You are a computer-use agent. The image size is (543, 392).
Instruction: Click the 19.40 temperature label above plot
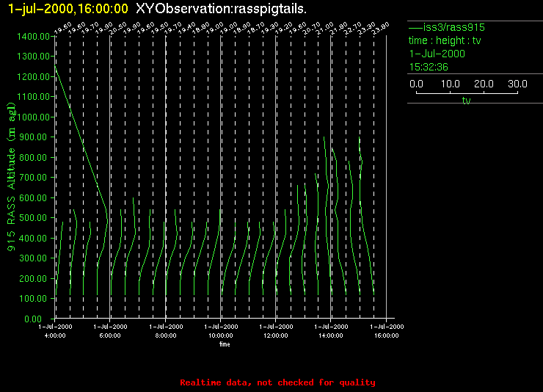[x=187, y=29]
